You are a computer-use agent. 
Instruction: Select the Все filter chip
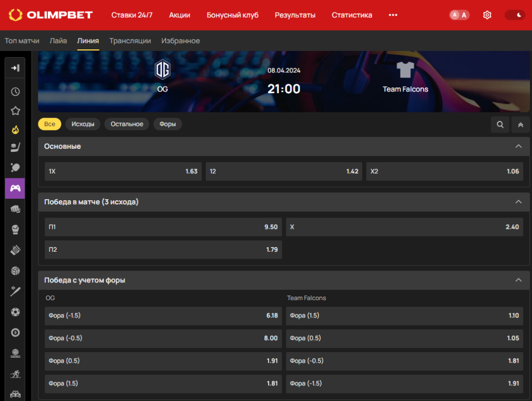point(49,124)
